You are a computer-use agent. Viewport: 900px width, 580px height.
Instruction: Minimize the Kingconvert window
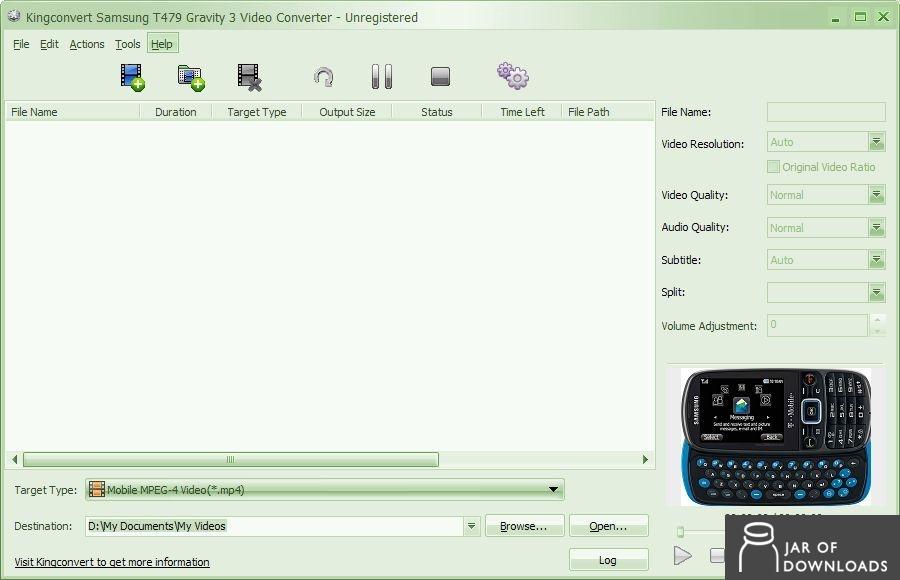tap(835, 18)
